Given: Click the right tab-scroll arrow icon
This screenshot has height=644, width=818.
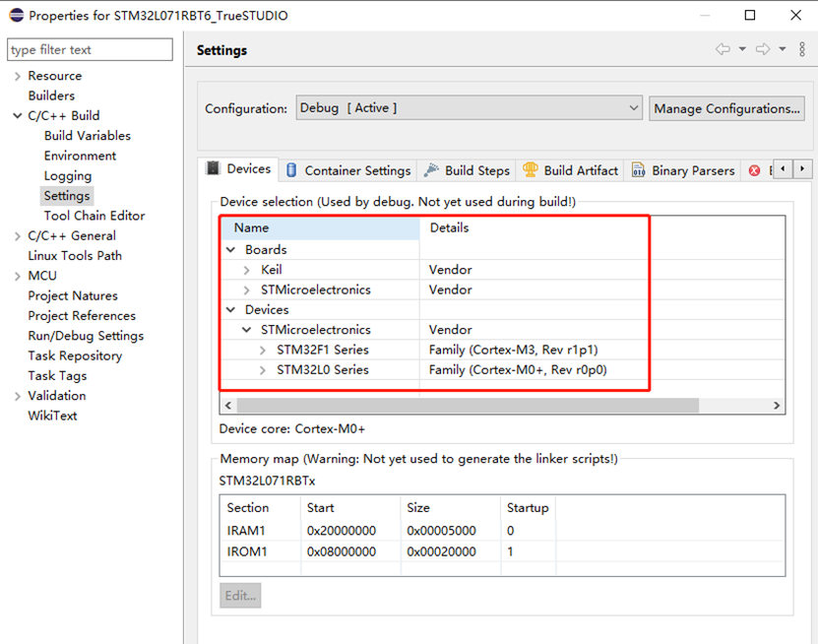Looking at the screenshot, I should click(x=800, y=169).
